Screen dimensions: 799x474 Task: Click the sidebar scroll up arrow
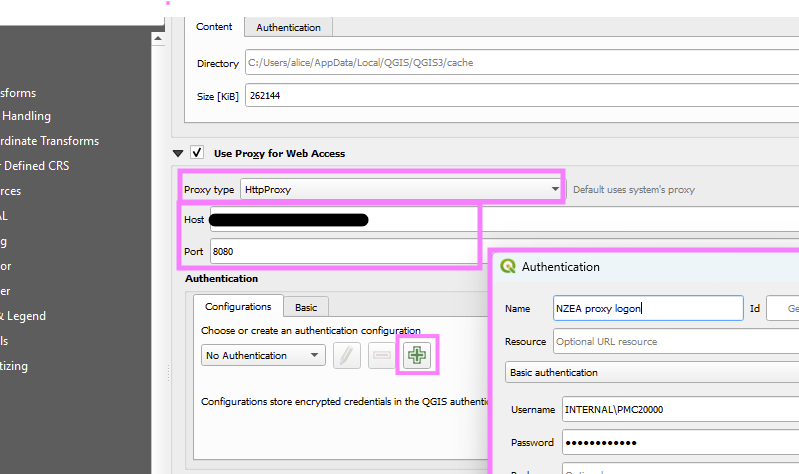tap(158, 38)
